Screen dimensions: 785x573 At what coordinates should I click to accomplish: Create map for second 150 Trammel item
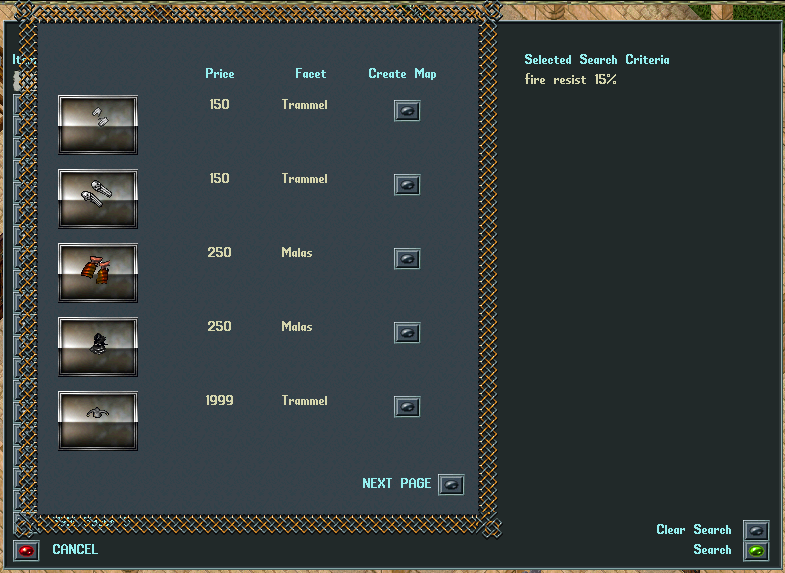click(x=407, y=185)
